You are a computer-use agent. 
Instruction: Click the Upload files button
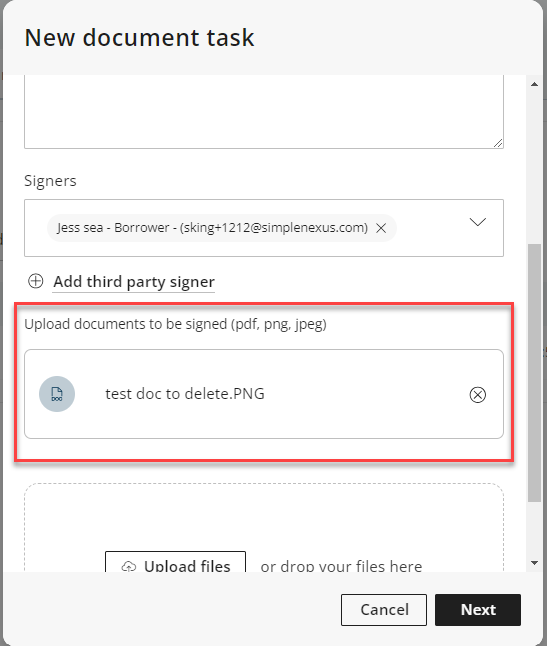175,562
